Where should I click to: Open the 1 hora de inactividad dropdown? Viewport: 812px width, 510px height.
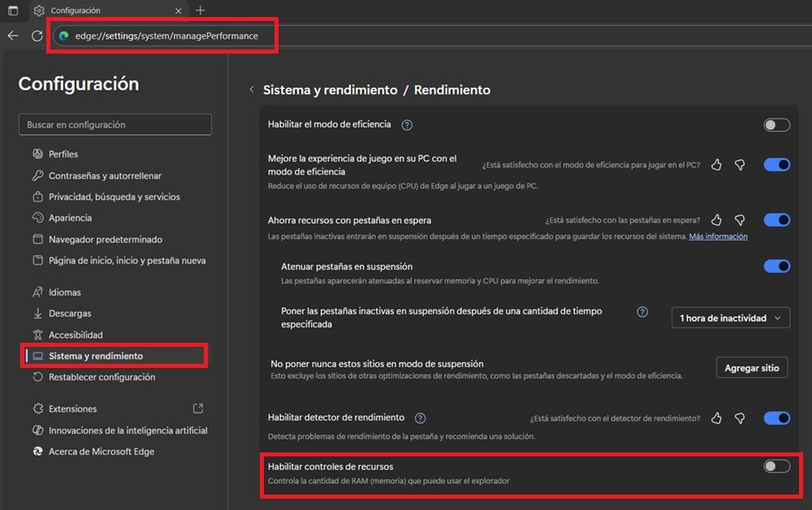point(731,318)
